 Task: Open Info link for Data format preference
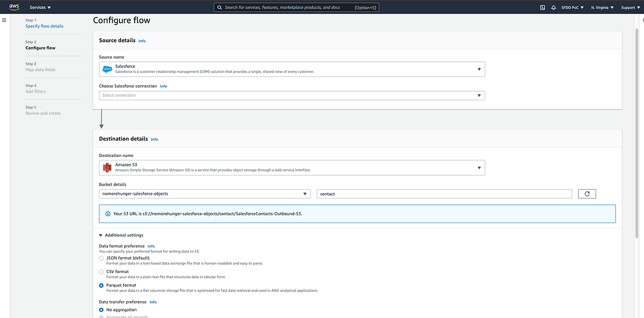pyautogui.click(x=151, y=246)
